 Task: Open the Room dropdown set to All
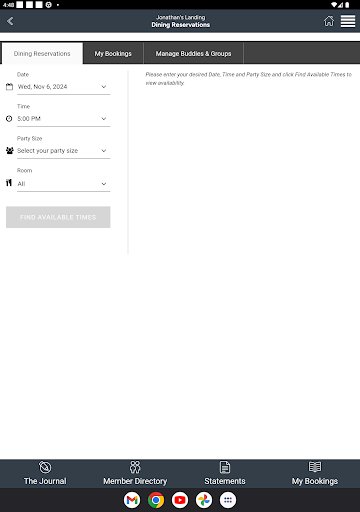[x=64, y=184]
